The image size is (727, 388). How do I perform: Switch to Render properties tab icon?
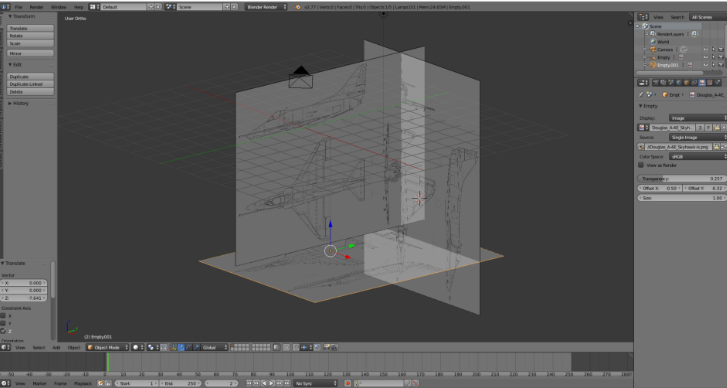pyautogui.click(x=656, y=83)
